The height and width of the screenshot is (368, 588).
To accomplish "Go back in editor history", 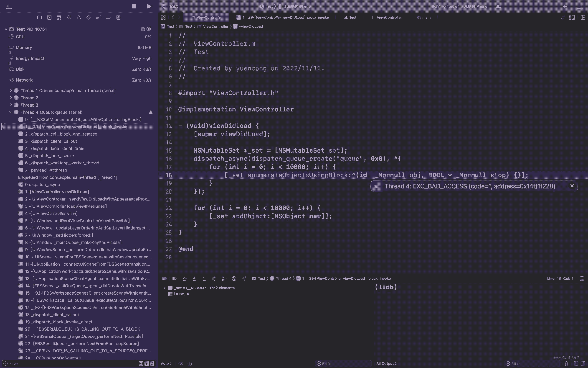I will (x=173, y=17).
